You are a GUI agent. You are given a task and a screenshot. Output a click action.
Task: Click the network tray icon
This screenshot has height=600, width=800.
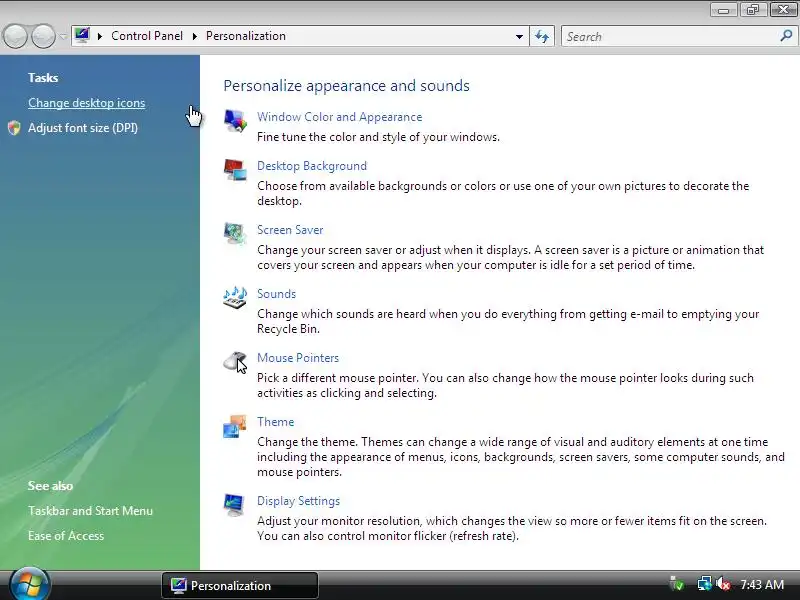[x=705, y=584]
